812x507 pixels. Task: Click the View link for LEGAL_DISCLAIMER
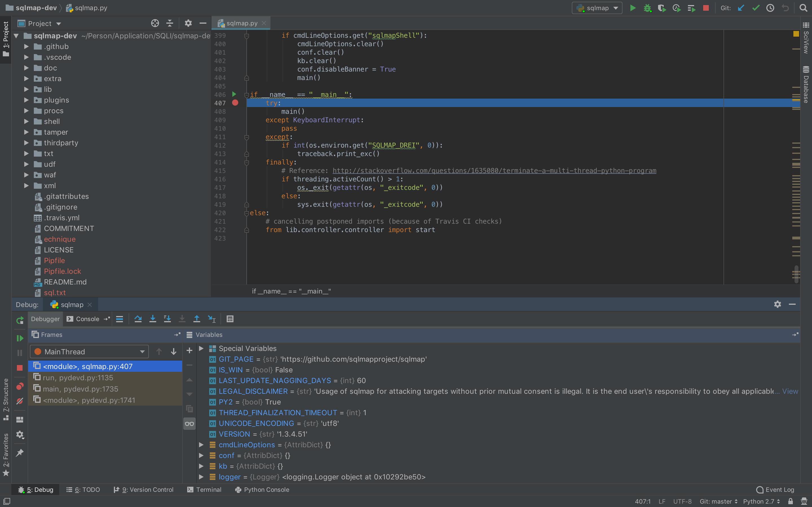790,391
